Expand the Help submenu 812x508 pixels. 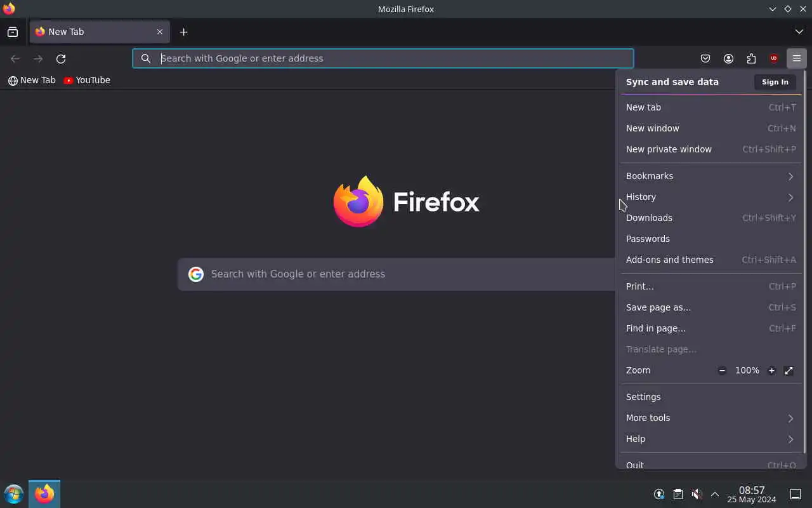[x=710, y=439]
